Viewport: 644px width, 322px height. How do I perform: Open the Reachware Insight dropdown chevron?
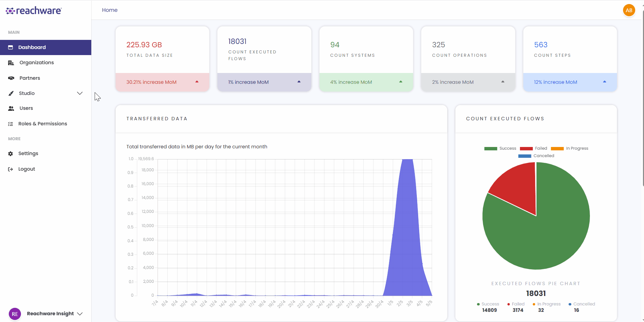(x=80, y=314)
